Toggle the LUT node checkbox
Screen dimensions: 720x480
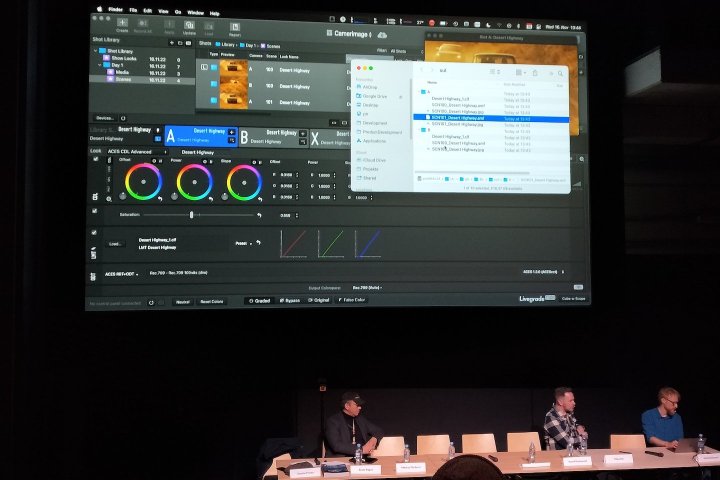[x=94, y=233]
